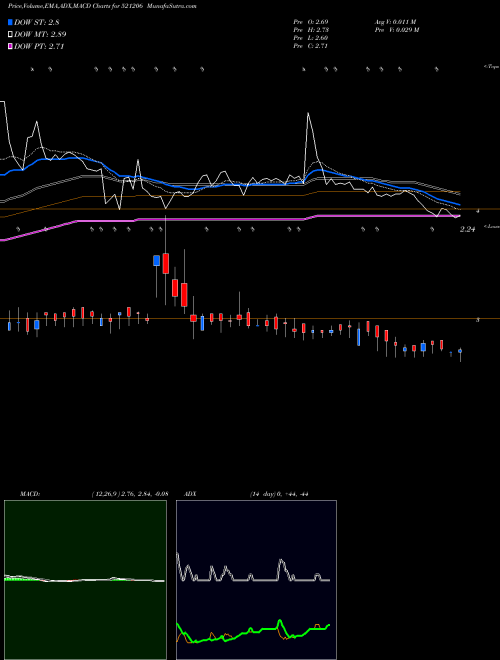
Task: Click the white DOW MT legend swatch
Action: coord(11,34)
